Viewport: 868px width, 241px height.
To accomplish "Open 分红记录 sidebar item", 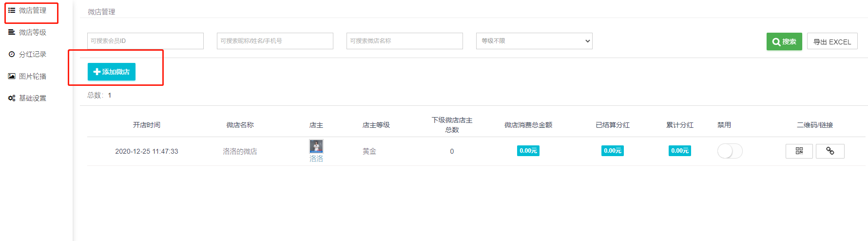I will (32, 54).
